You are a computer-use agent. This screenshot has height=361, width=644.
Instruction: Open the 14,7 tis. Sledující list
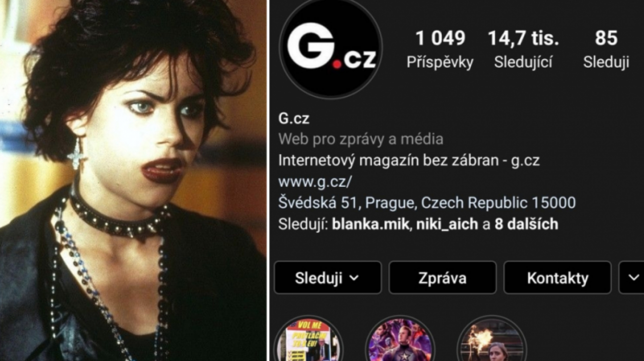523,49
